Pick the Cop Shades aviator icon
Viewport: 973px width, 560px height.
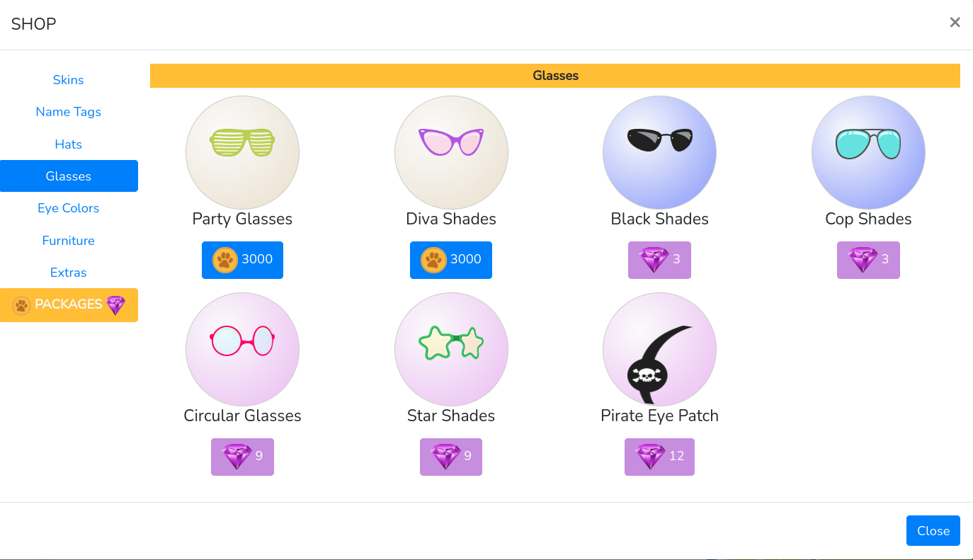(868, 153)
